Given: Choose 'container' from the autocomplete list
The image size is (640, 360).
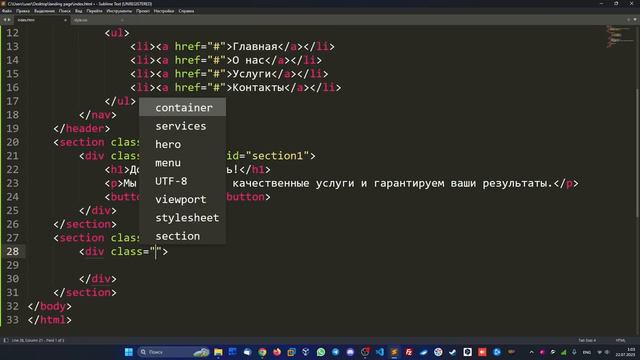Looking at the screenshot, I should point(182,108).
